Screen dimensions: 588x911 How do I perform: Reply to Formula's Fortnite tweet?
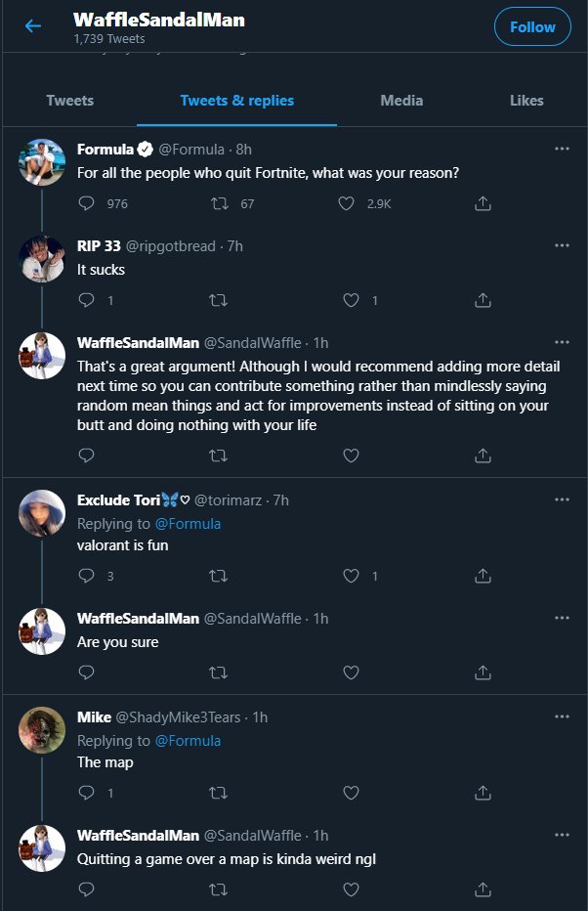87,203
